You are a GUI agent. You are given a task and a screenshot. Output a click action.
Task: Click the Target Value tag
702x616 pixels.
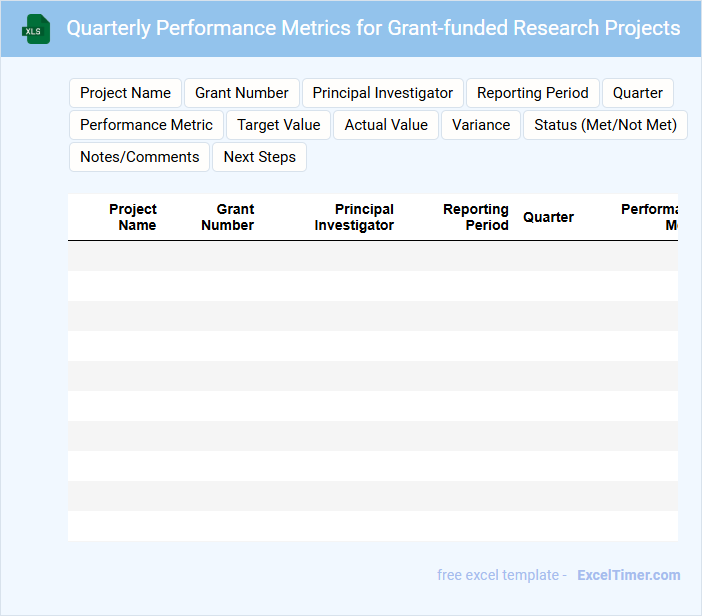(279, 125)
